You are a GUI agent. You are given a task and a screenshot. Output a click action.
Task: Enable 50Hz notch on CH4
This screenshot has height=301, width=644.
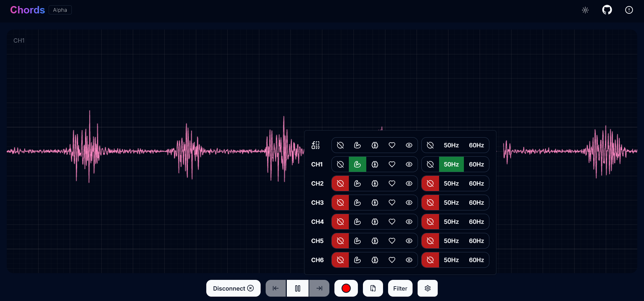coord(451,222)
